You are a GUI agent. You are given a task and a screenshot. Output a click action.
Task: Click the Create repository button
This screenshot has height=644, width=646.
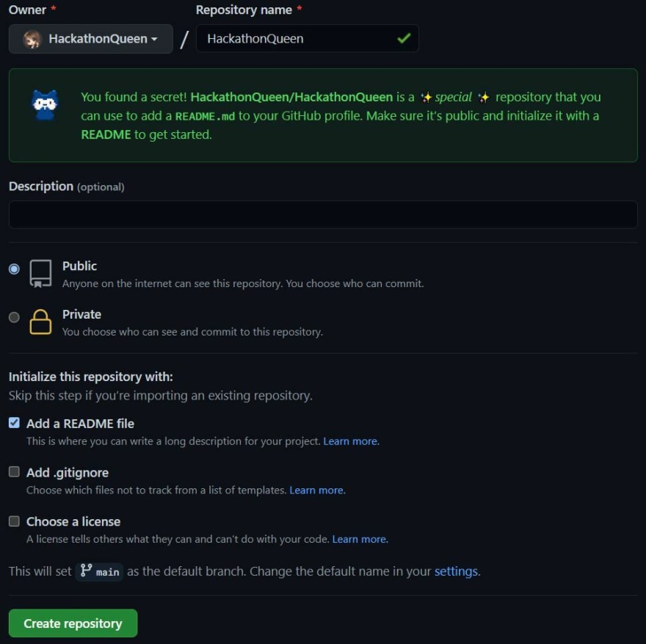click(73, 623)
